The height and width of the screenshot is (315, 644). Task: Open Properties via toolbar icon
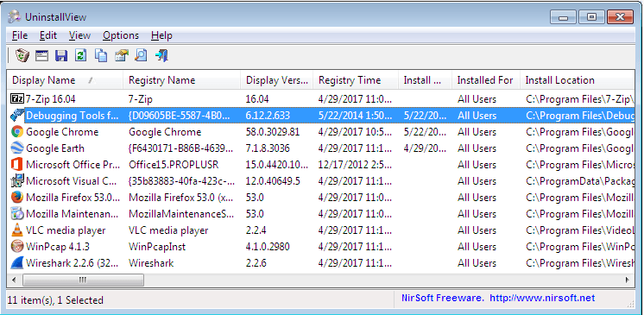point(121,55)
